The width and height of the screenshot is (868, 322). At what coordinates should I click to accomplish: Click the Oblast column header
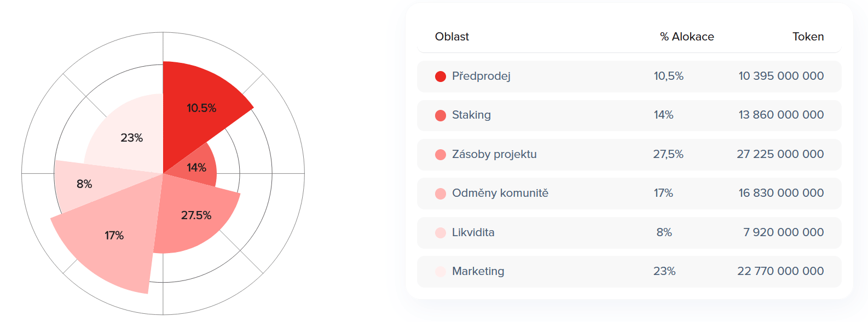click(452, 37)
